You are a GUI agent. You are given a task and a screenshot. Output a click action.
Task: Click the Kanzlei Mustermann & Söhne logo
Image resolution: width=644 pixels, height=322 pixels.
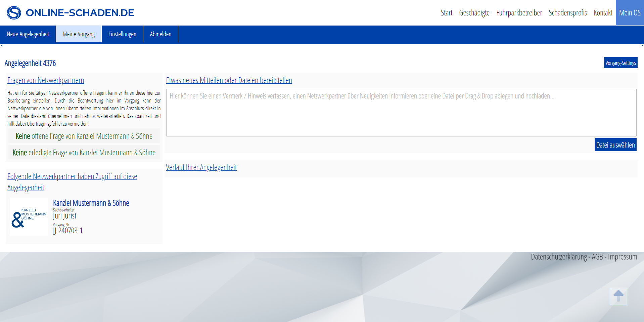tap(29, 217)
